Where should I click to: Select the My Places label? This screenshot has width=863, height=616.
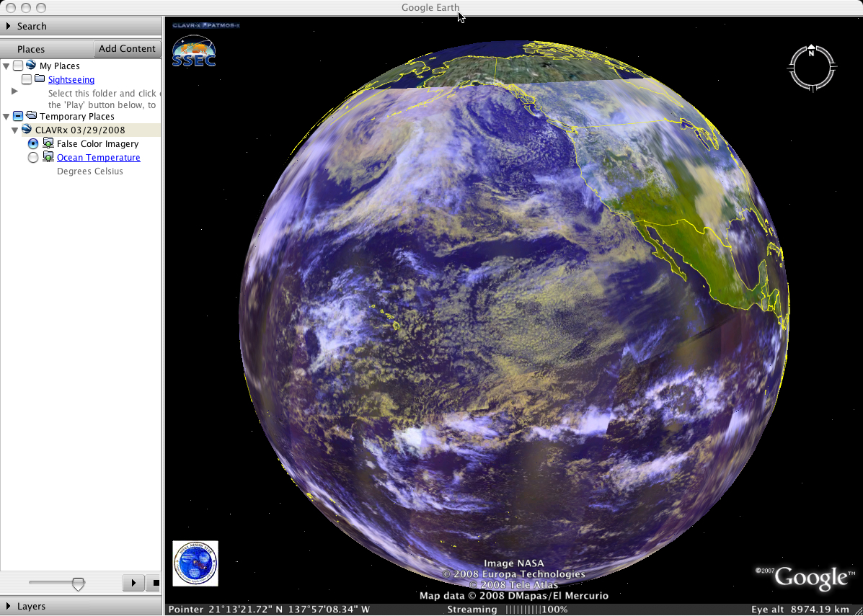point(59,66)
